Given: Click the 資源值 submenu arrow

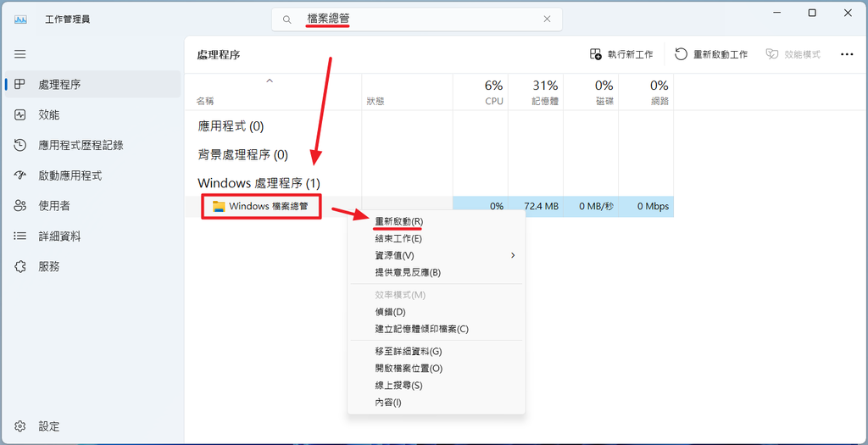Looking at the screenshot, I should point(513,255).
